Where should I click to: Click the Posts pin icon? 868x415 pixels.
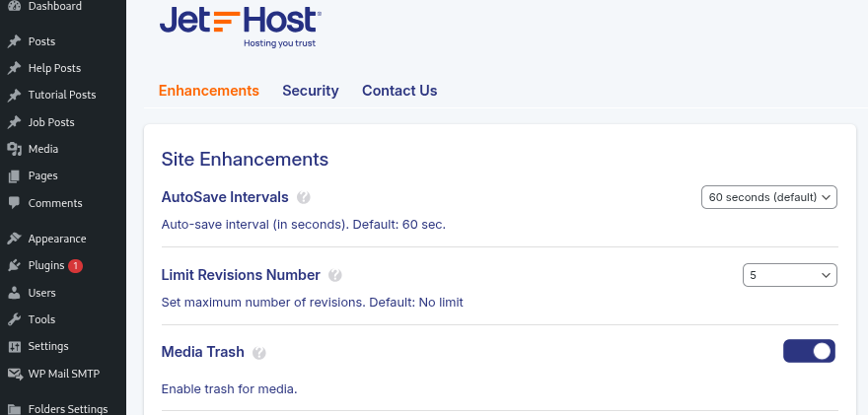pos(15,41)
